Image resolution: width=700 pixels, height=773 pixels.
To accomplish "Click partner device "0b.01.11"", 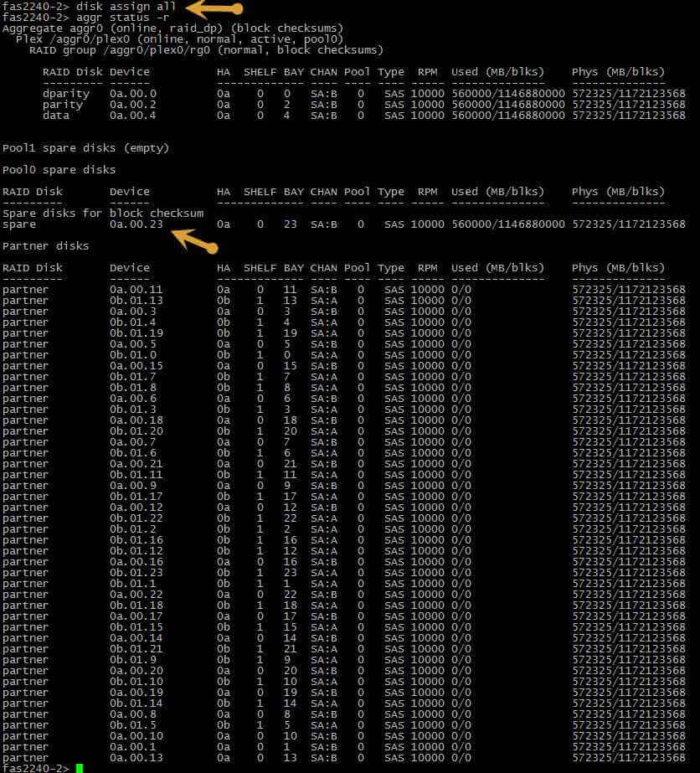I will tap(136, 474).
